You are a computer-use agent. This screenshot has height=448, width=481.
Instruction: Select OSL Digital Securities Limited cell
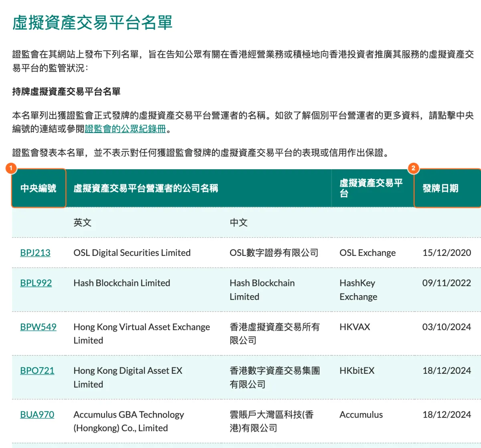point(132,253)
